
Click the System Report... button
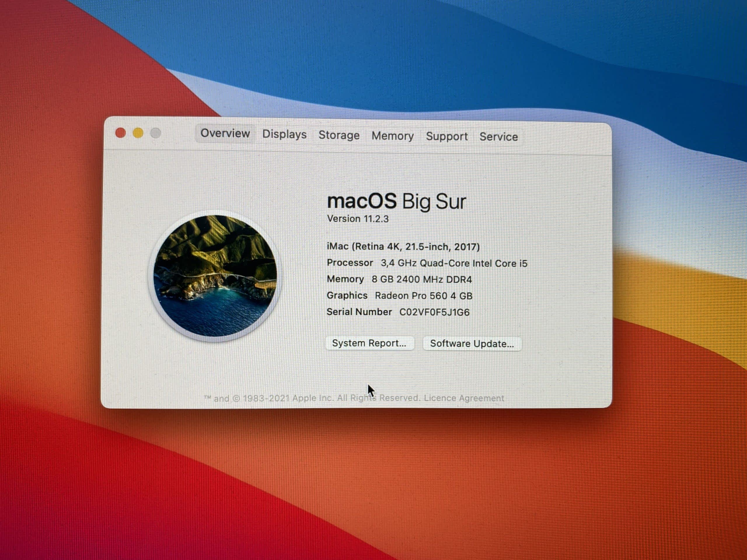(x=369, y=343)
